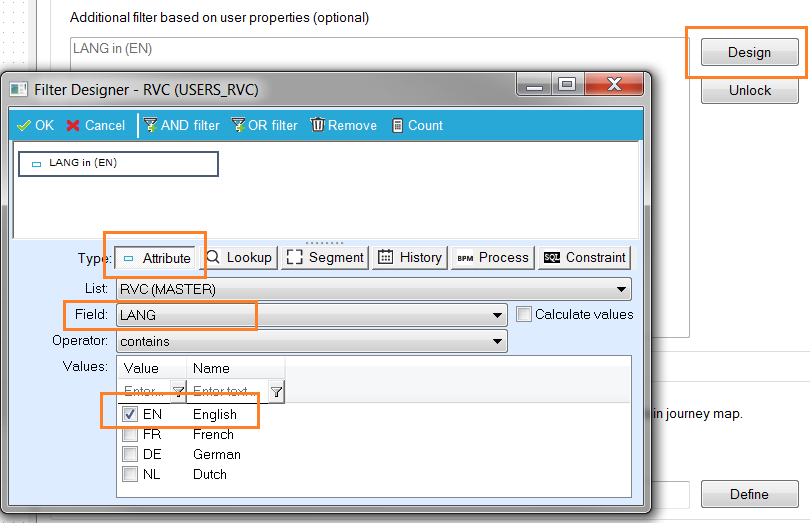
Task: Click the French name in values list
Action: click(x=213, y=434)
